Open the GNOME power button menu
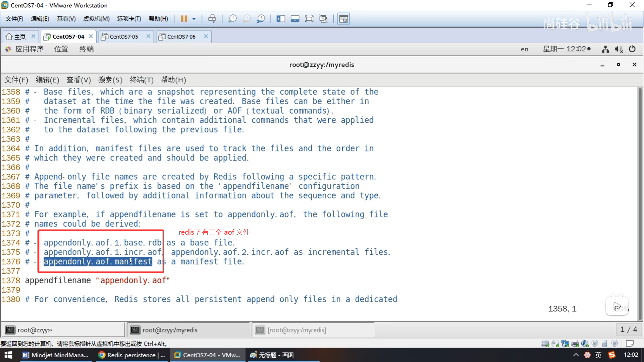 (x=632, y=49)
